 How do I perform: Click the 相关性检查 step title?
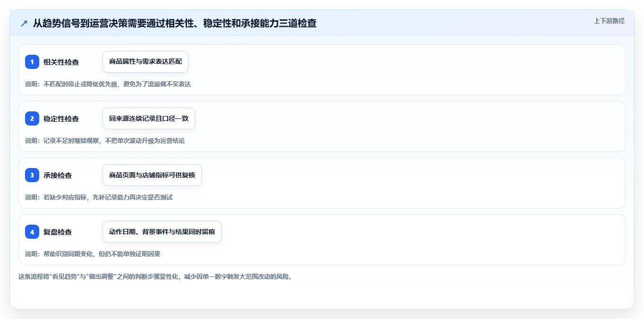(61, 62)
